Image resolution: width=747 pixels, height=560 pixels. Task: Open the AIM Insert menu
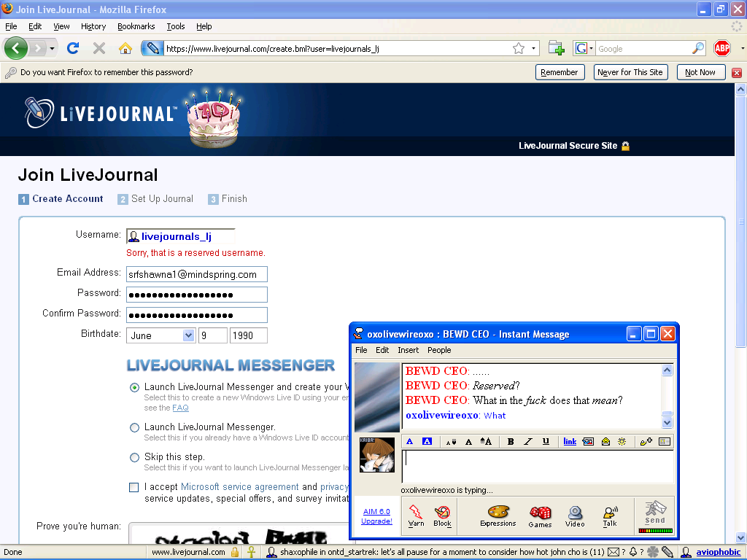409,350
